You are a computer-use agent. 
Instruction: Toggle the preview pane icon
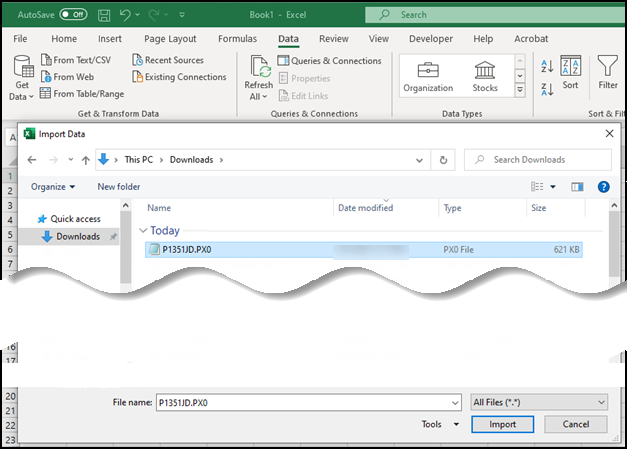(x=577, y=187)
